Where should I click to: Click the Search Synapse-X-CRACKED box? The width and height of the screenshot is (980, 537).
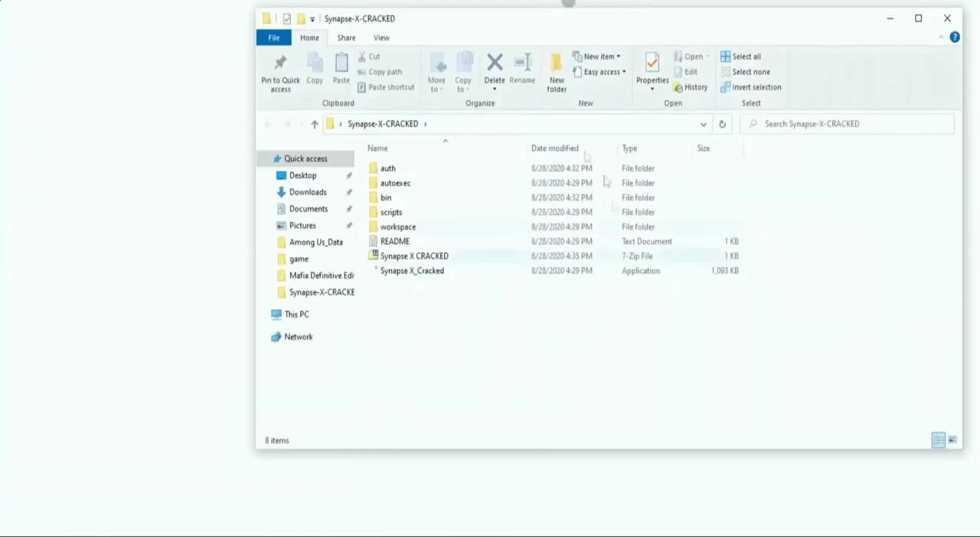(847, 124)
